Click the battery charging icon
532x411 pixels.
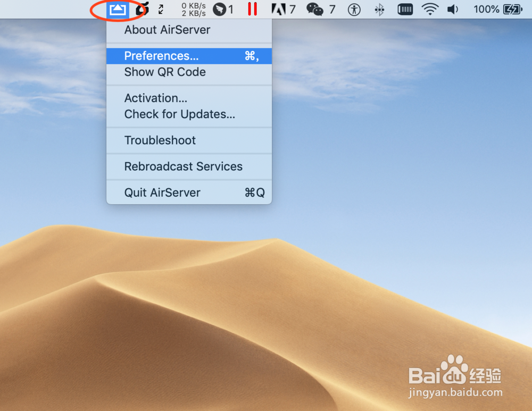[513, 9]
